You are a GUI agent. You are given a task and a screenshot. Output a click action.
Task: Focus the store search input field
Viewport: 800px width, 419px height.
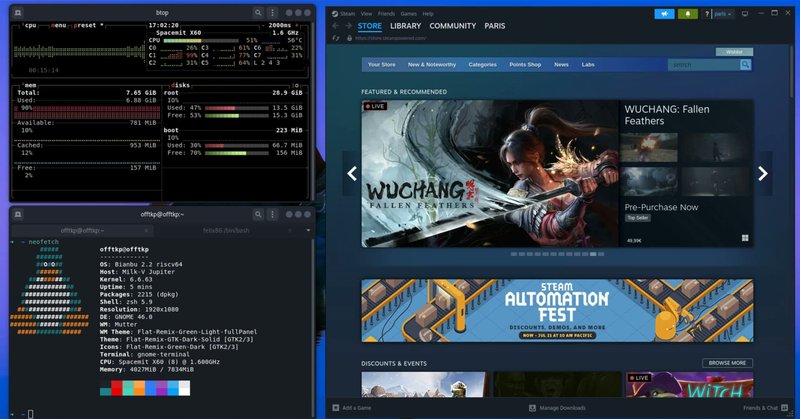point(704,64)
